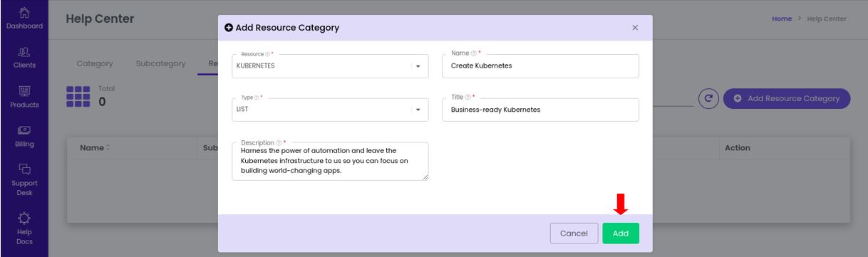Click the help icon beside Resource label

coord(268,54)
